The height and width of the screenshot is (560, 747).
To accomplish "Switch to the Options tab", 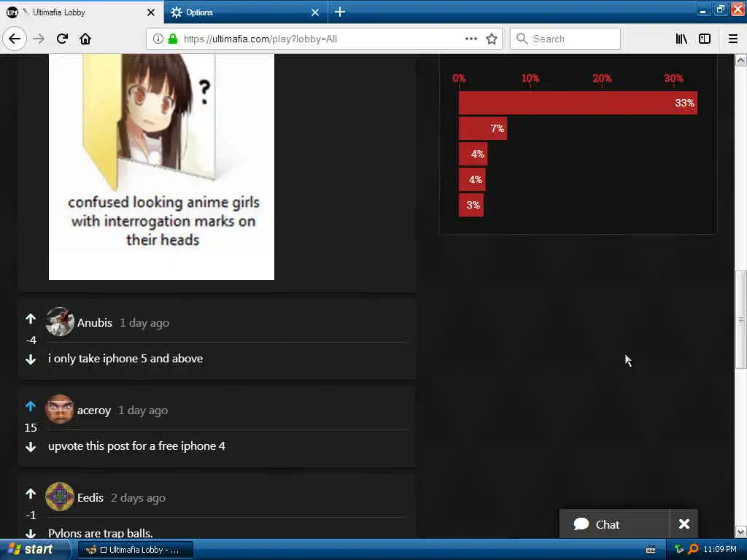I will click(245, 12).
